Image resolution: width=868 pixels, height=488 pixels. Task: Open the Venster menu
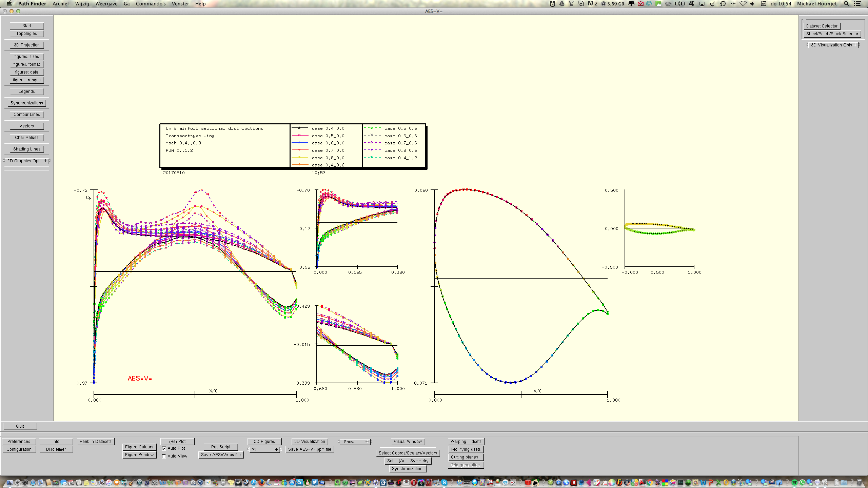(x=180, y=4)
